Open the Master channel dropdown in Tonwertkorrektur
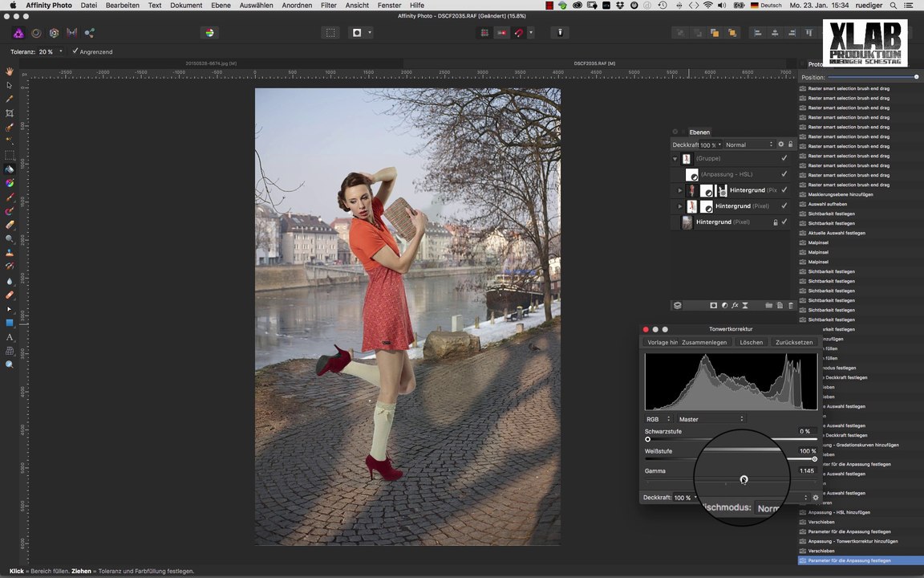The image size is (924, 578). (x=711, y=419)
